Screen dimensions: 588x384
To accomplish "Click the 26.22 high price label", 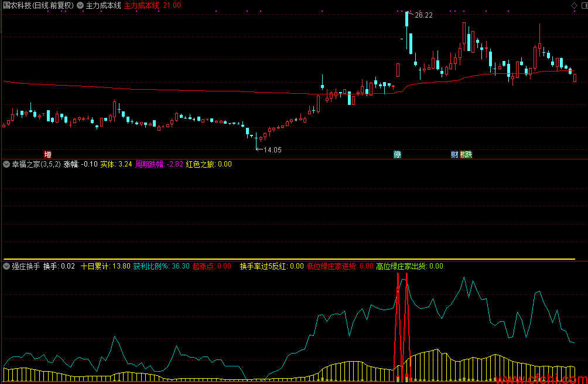I will click(423, 15).
